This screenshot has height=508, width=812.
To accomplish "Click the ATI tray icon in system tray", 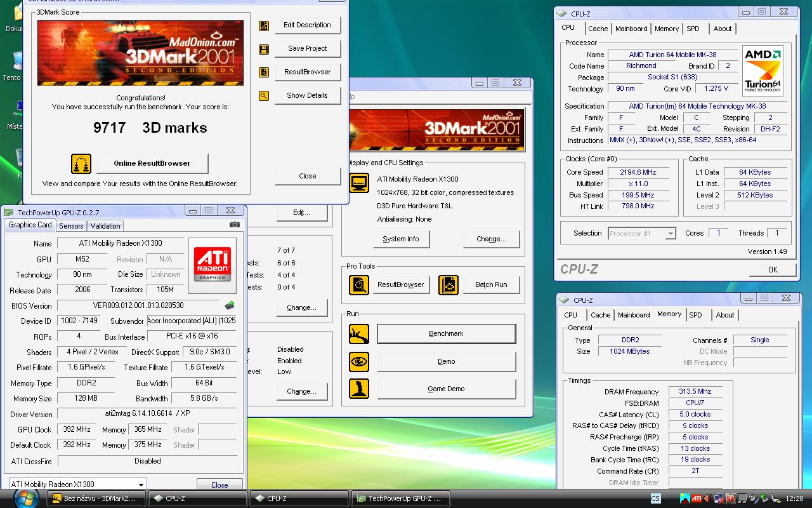I will click(697, 498).
